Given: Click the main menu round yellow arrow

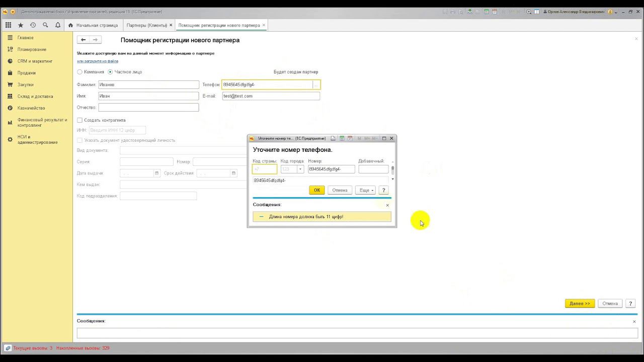Looking at the screenshot, I should click(13, 12).
